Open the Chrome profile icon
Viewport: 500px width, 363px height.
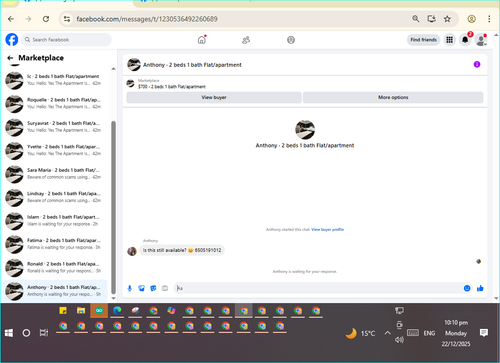pos(471,19)
